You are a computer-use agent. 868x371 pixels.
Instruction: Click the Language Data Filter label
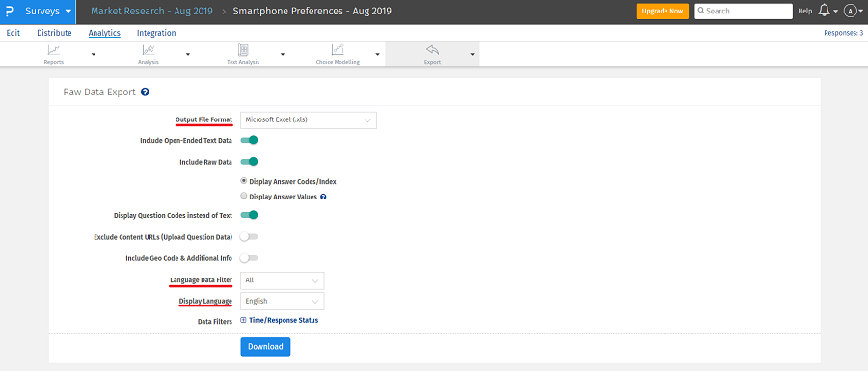click(201, 280)
